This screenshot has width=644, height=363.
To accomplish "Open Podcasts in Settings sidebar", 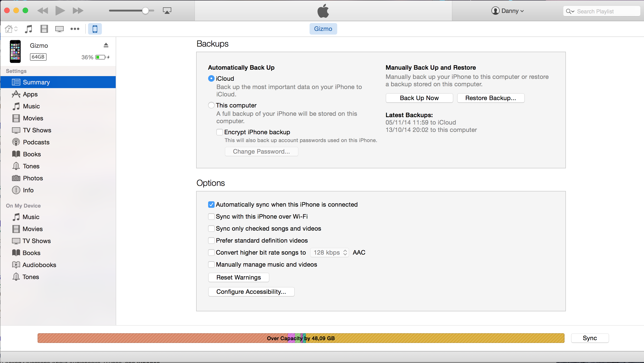I will pos(58,142).
